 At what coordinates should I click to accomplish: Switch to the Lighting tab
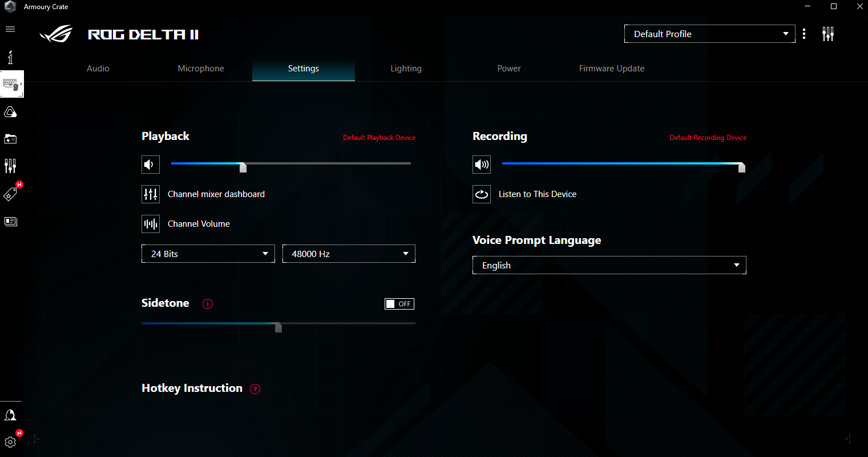(406, 69)
